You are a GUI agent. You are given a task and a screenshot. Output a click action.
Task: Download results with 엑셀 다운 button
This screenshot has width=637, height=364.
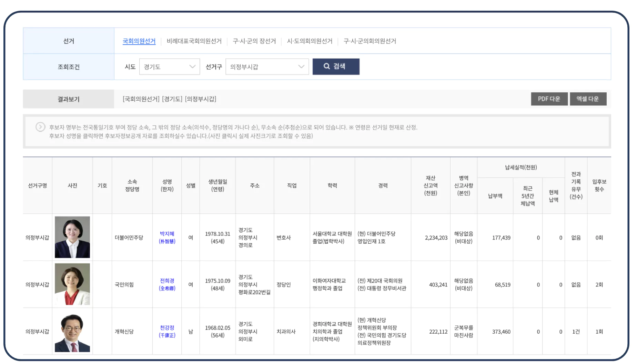click(588, 99)
